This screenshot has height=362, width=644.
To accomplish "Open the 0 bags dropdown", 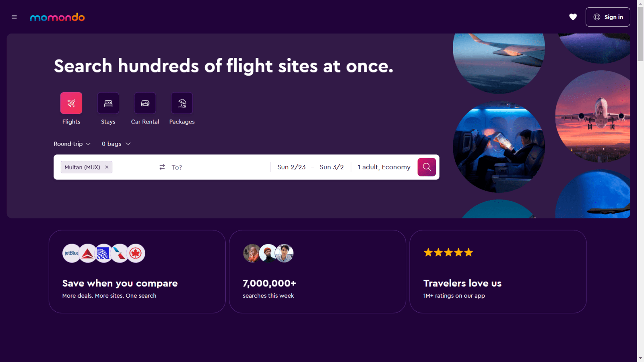I will tap(116, 144).
